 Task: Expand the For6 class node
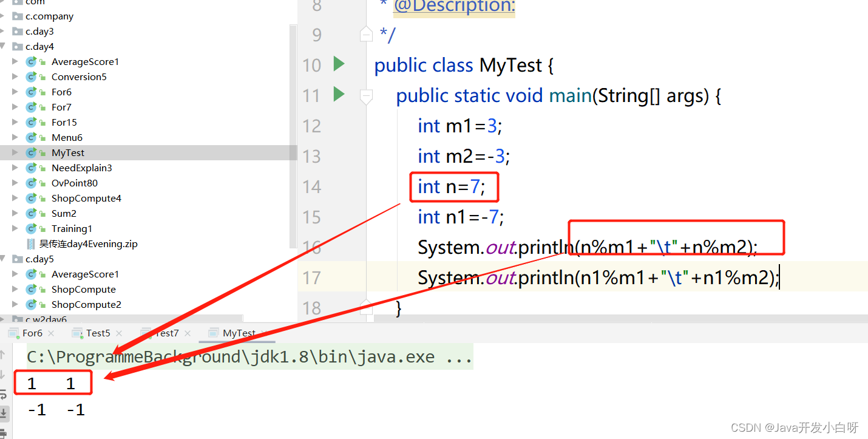coord(15,92)
